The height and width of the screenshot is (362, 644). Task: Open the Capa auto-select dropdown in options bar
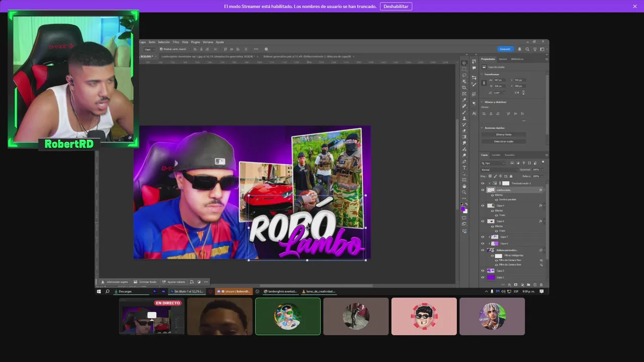pos(149,49)
